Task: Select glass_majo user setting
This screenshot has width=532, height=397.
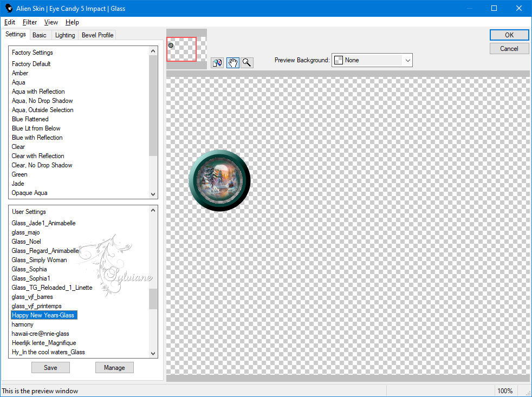Action: [x=25, y=232]
